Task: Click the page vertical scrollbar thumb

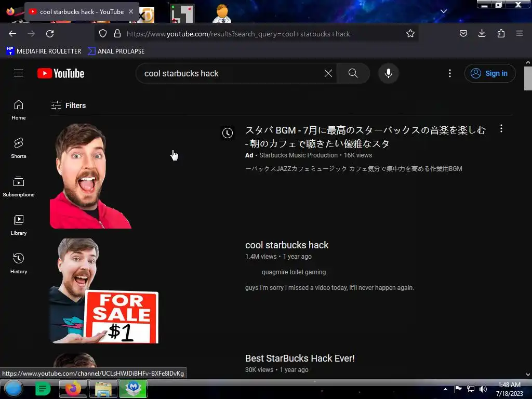Action: [x=528, y=78]
